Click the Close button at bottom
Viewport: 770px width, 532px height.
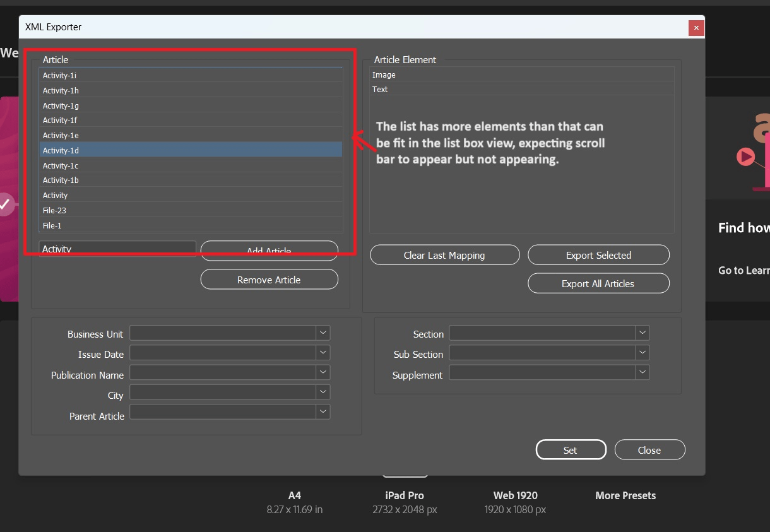click(x=649, y=450)
